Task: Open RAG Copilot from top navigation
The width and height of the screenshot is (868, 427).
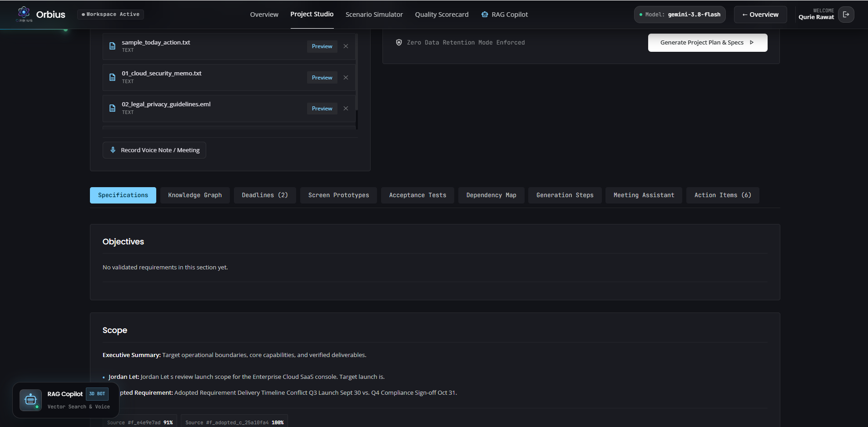Action: coord(505,15)
